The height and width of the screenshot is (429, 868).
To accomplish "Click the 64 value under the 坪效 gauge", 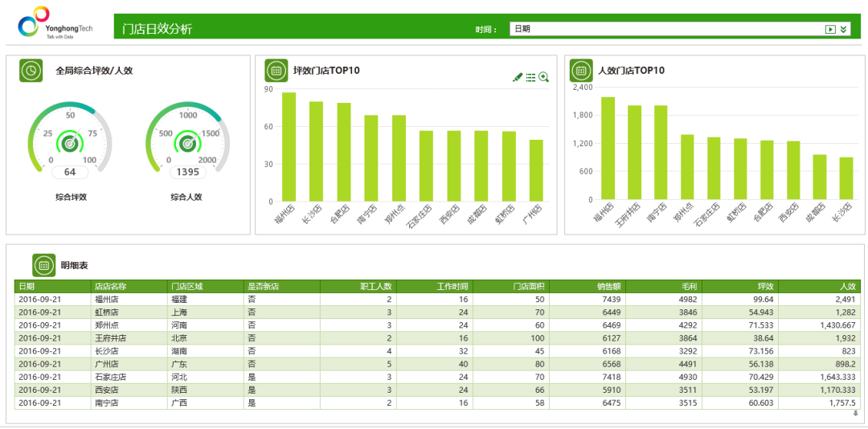I will click(x=70, y=172).
